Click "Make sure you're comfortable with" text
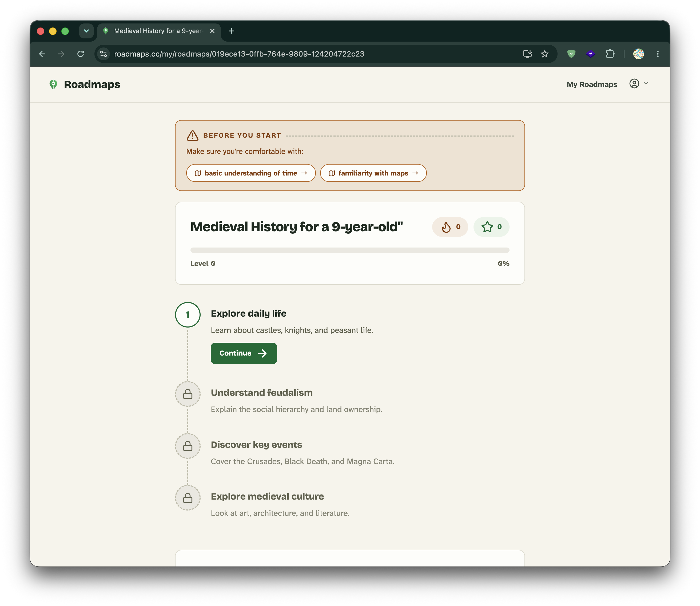Viewport: 700px width, 606px height. (x=245, y=151)
